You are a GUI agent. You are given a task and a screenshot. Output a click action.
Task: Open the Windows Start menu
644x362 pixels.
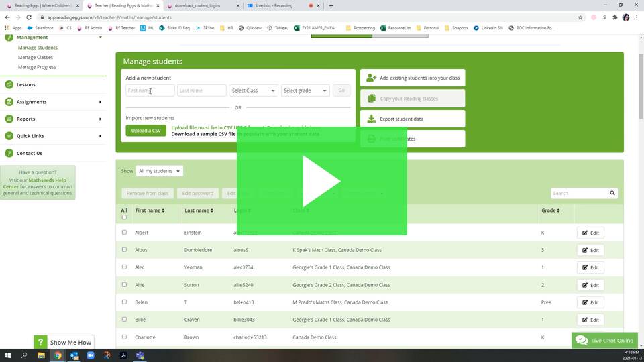pyautogui.click(x=8, y=355)
